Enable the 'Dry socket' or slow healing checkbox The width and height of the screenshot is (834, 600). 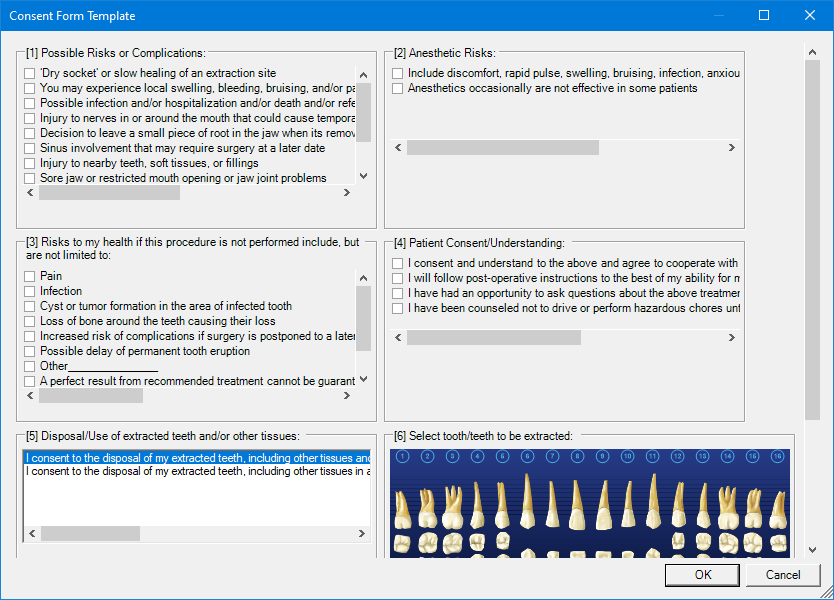coord(28,73)
